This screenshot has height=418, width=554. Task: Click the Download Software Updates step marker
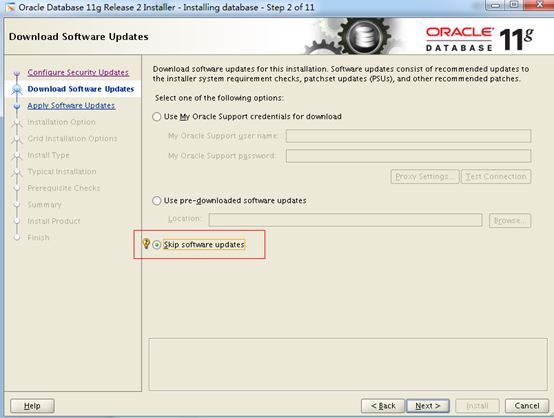point(17,89)
